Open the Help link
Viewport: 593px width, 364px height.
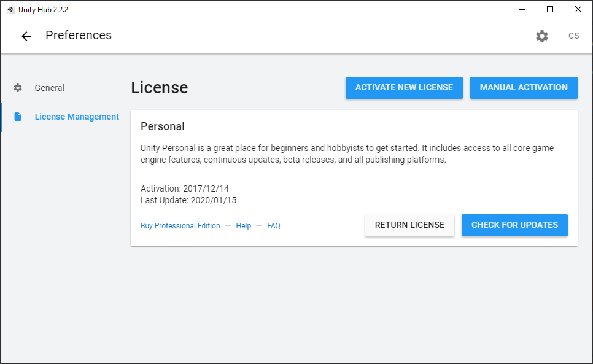244,226
